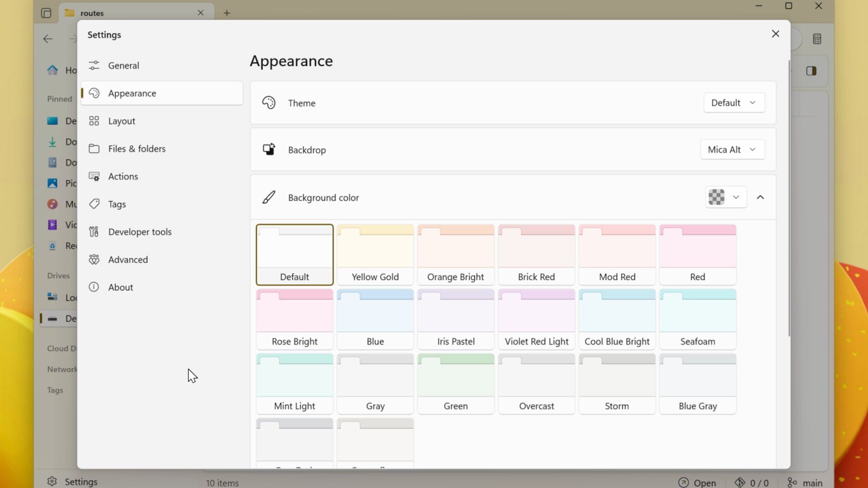Click Home icon in Files sidebar
Screen dimensions: 868x488
(52, 70)
